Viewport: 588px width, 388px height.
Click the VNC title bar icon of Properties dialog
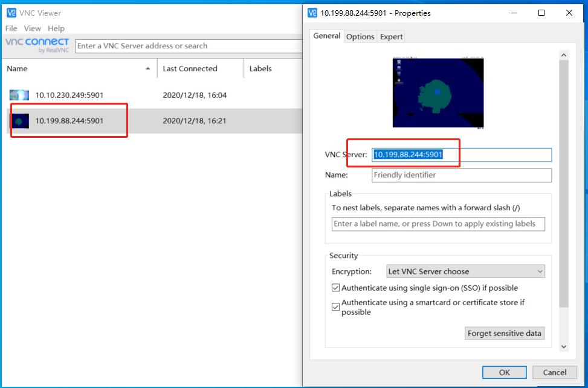311,13
